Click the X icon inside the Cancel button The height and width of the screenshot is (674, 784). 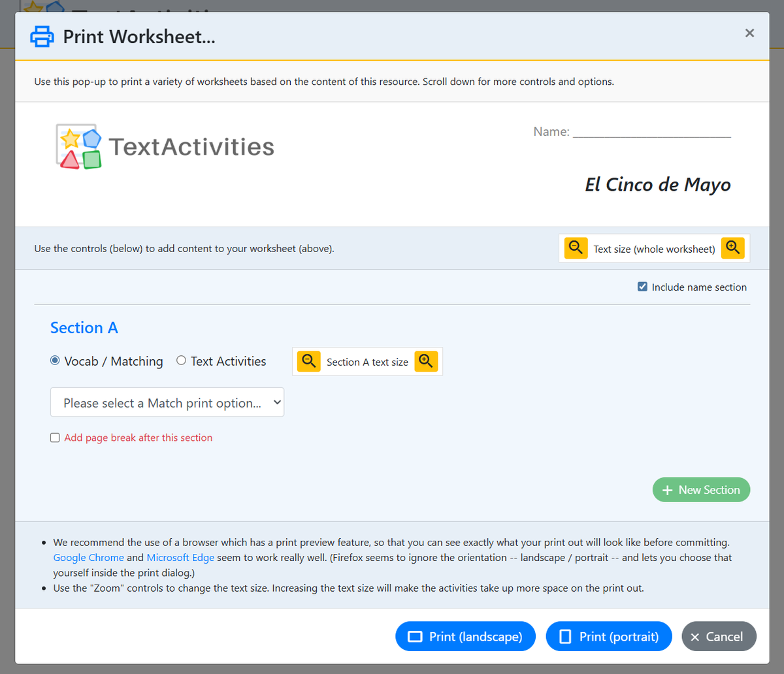694,636
